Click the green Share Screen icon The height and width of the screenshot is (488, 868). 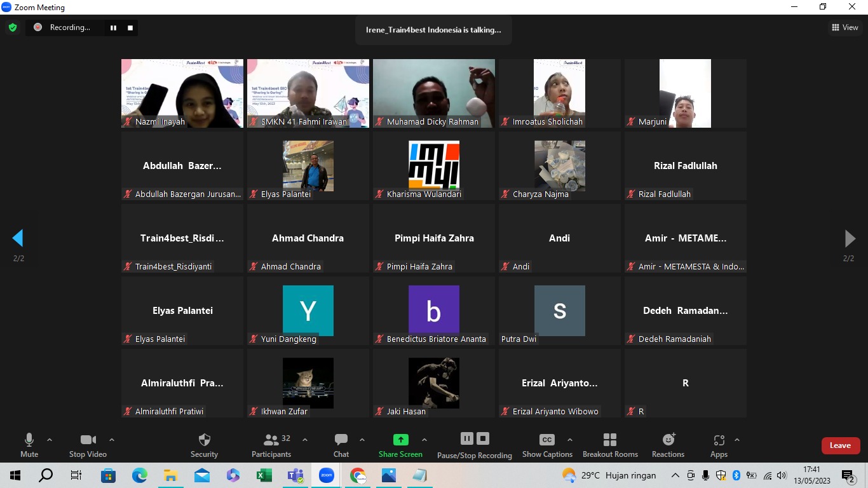400,440
